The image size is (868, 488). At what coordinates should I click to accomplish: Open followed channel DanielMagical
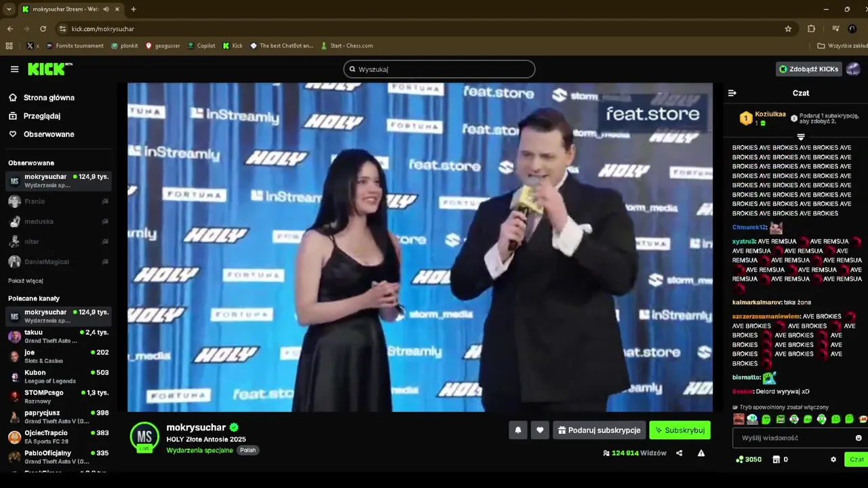58,262
